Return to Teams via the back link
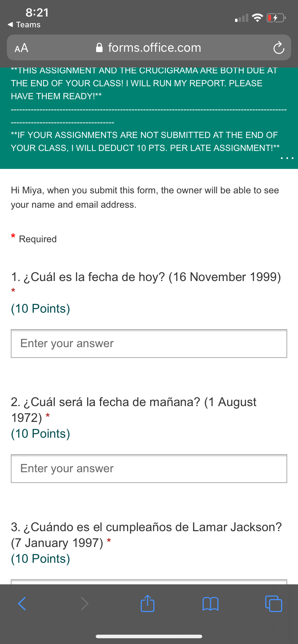This screenshot has height=644, width=298. [x=24, y=24]
